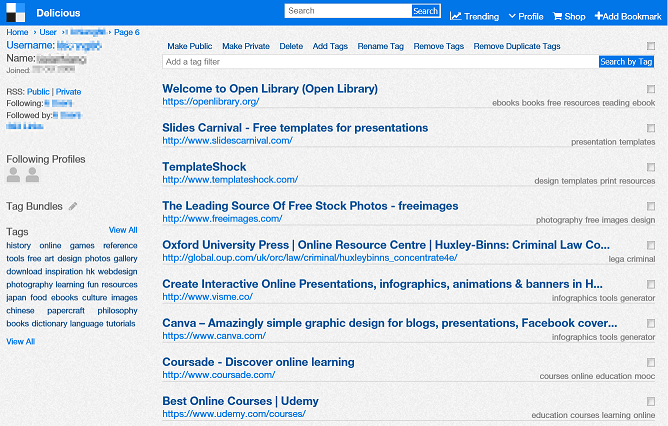The height and width of the screenshot is (426, 668).
Task: Check the Coursade bookmark checkbox
Action: [x=651, y=362]
